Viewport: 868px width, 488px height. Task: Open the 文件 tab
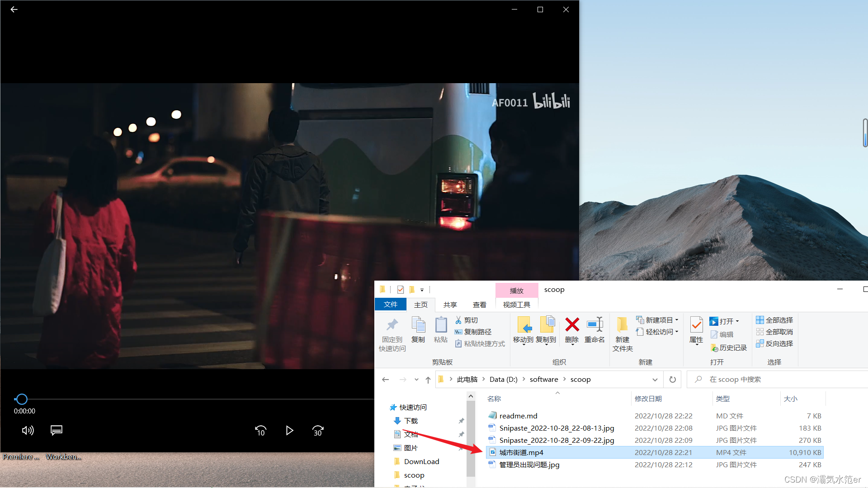(391, 305)
